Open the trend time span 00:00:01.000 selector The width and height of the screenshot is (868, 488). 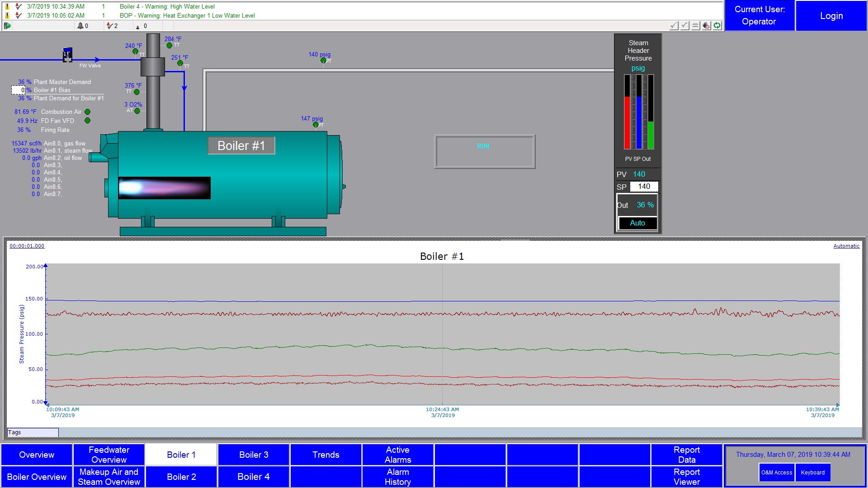pos(27,246)
